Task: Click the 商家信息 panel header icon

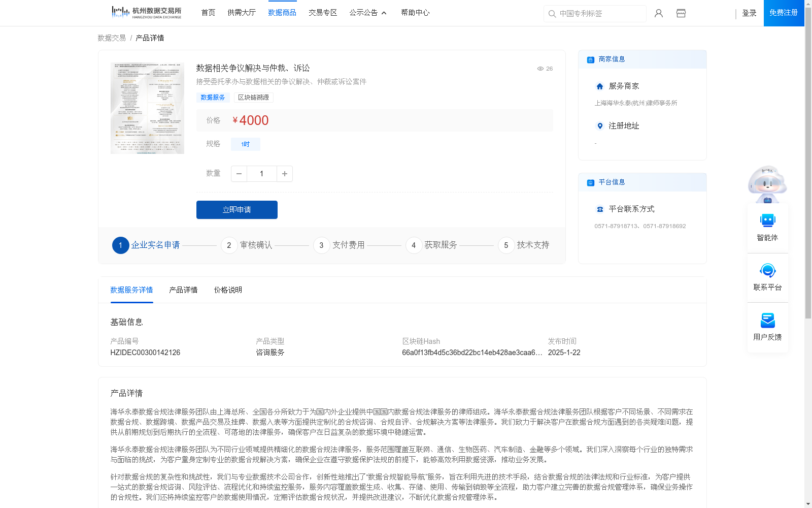Action: [x=591, y=59]
